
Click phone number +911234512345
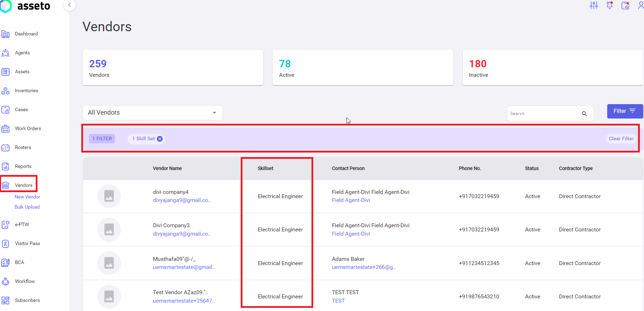[479, 263]
